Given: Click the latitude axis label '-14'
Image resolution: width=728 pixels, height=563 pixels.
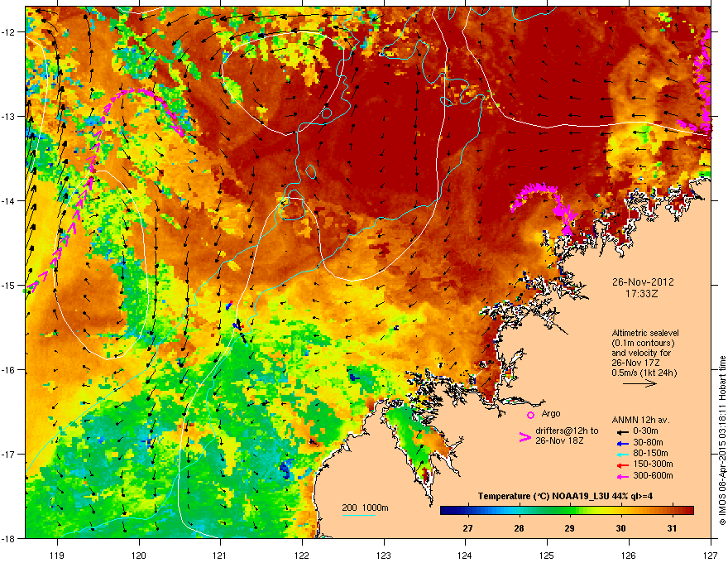Looking at the screenshot, I should tap(8, 200).
